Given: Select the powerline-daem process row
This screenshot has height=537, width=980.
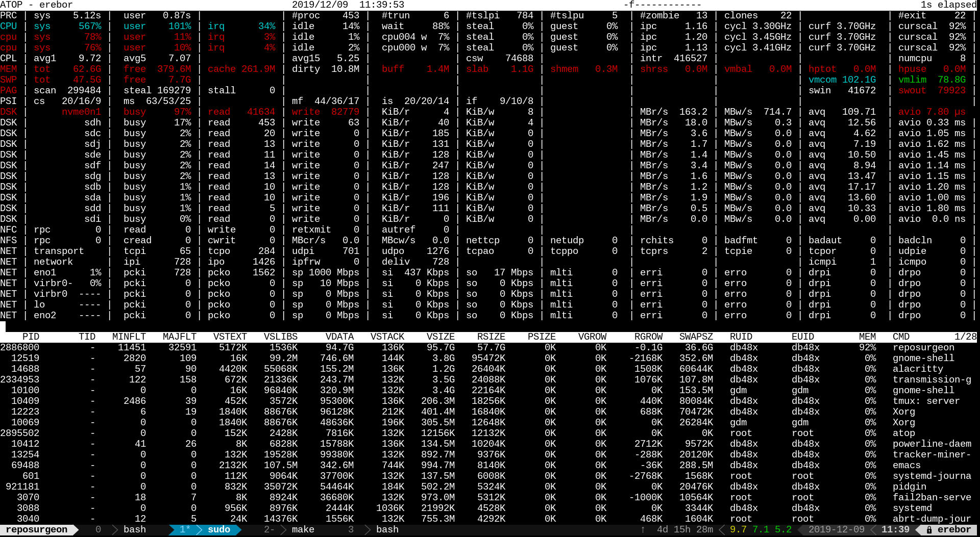Looking at the screenshot, I should [x=488, y=444].
